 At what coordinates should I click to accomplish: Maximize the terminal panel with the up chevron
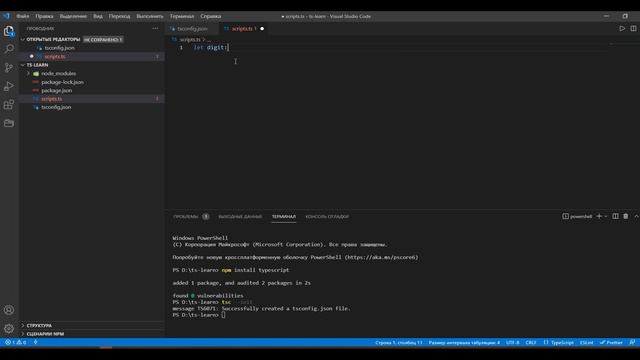636,216
